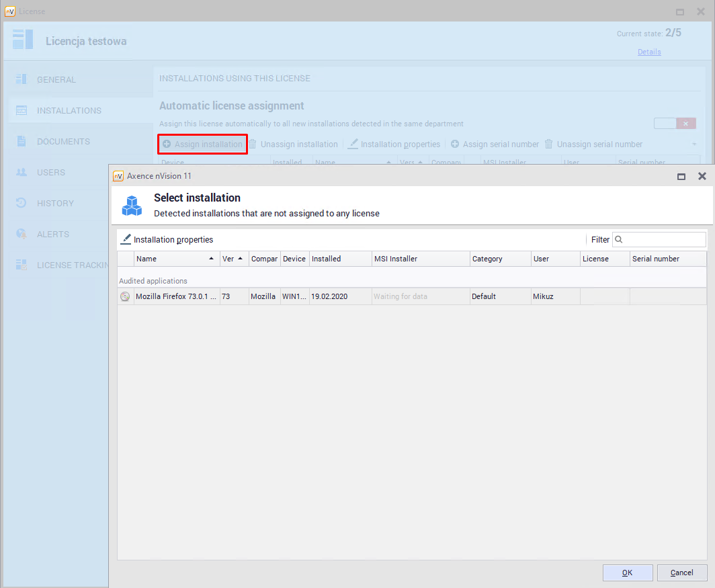Expand the Audited applications group

point(153,281)
